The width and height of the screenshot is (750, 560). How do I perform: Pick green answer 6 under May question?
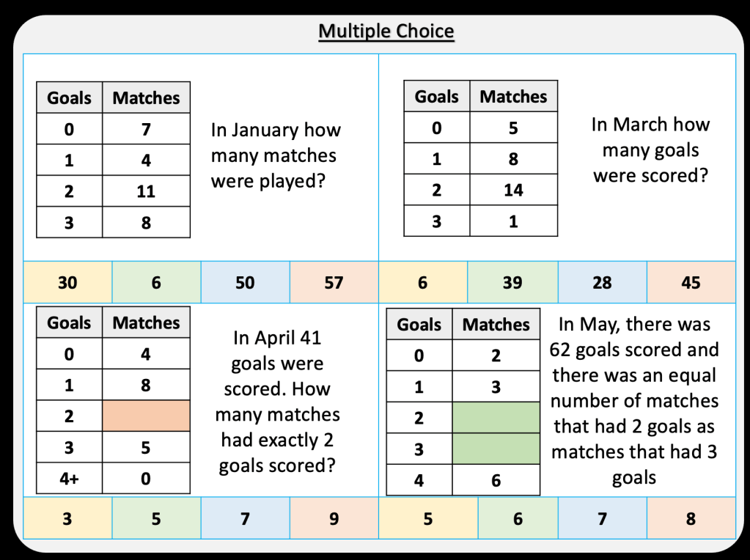point(518,519)
